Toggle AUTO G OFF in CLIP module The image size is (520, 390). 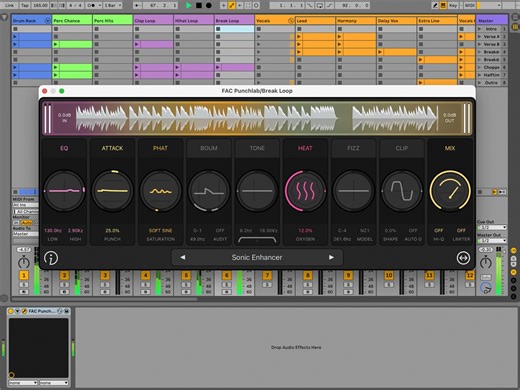tap(413, 230)
